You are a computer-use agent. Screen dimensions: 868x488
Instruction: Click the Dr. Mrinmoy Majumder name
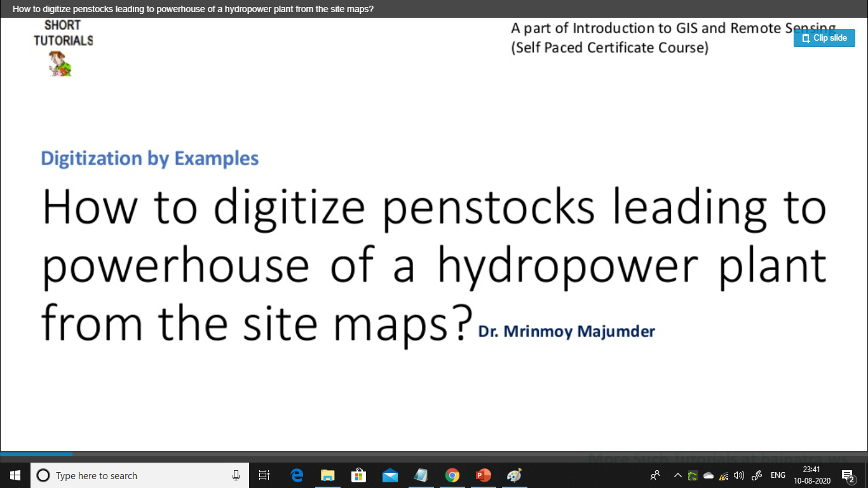(566, 332)
